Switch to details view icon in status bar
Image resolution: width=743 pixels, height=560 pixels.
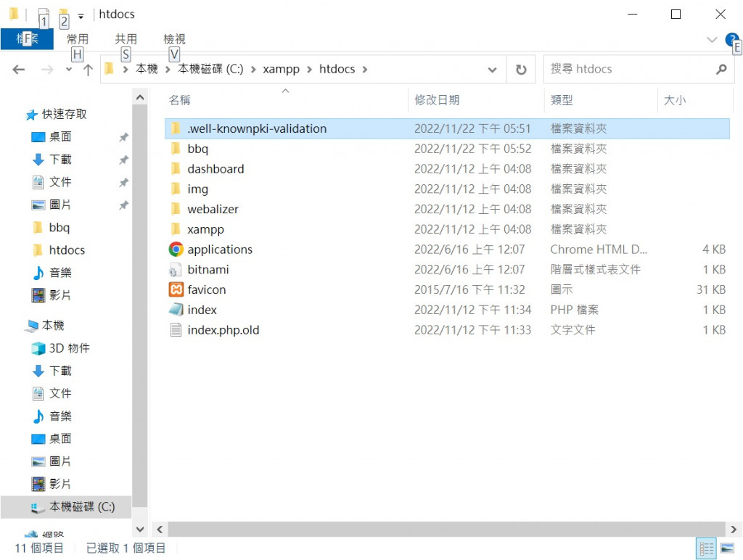(706, 548)
